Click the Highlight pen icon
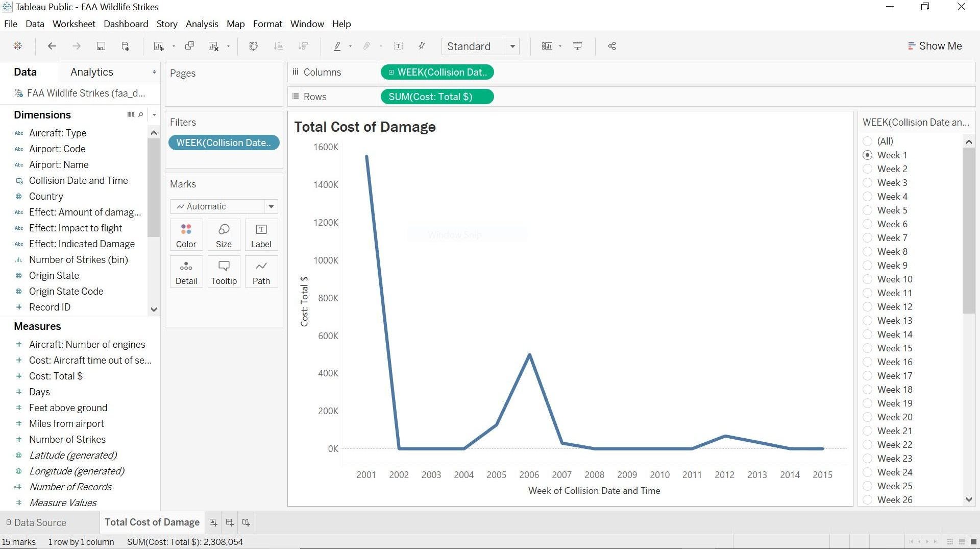This screenshot has width=980, height=549. click(337, 46)
